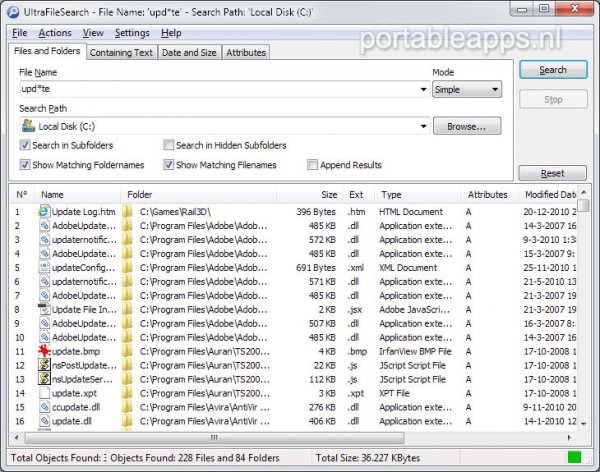Click the nsPostUpdate script file icon

click(44, 366)
